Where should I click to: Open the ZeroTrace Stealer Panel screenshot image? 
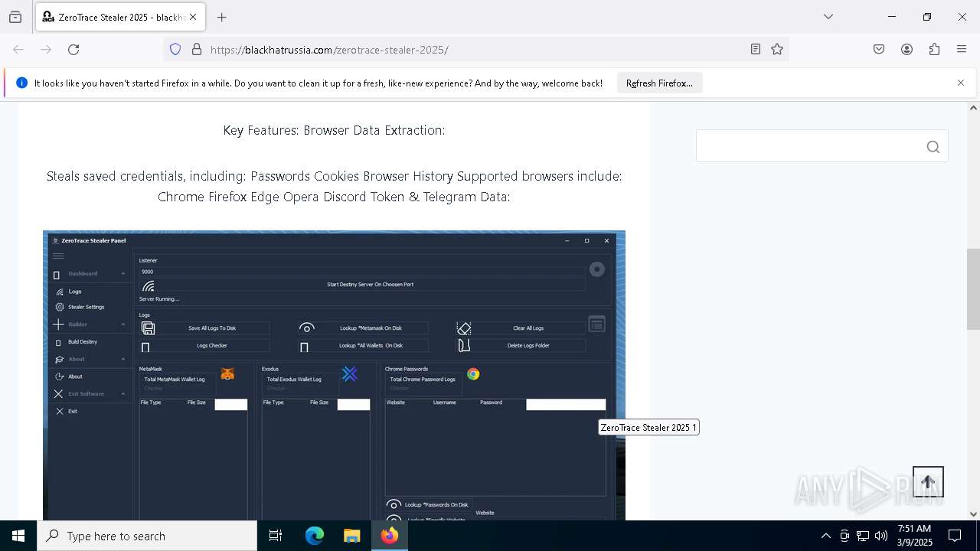[334, 375]
